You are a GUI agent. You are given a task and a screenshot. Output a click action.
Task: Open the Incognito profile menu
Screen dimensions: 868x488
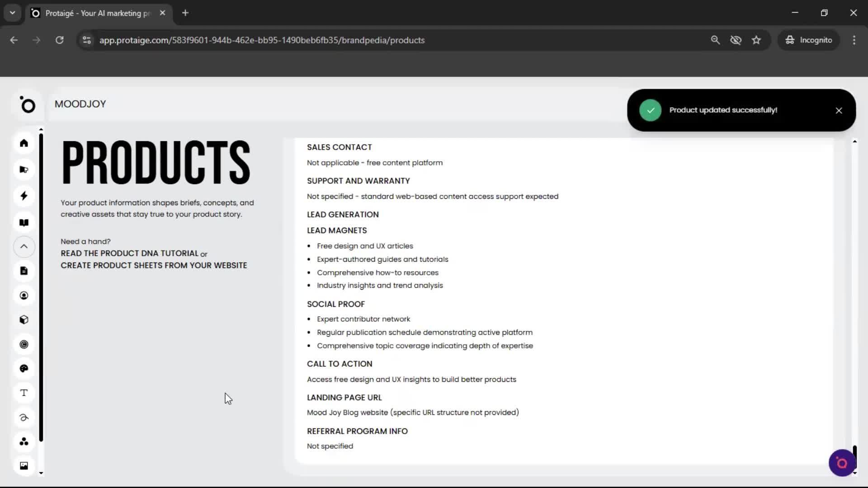coord(809,40)
